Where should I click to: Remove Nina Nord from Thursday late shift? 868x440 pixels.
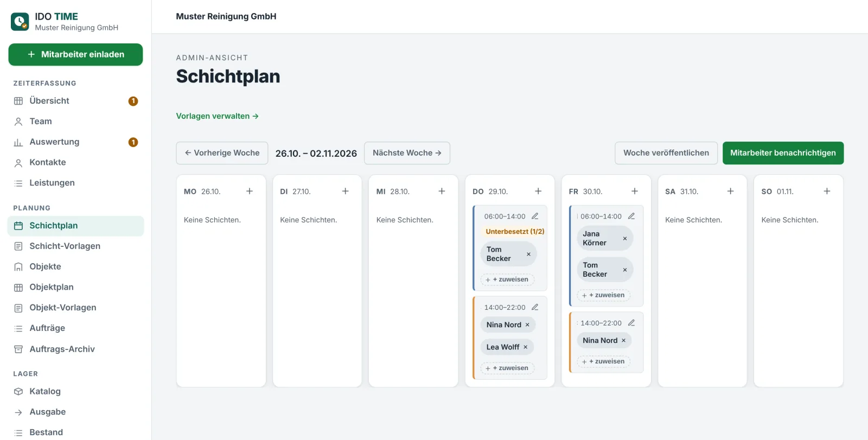coord(527,325)
